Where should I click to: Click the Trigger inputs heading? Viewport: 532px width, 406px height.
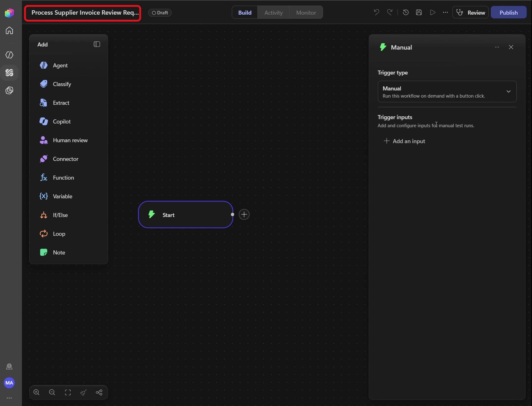[395, 117]
